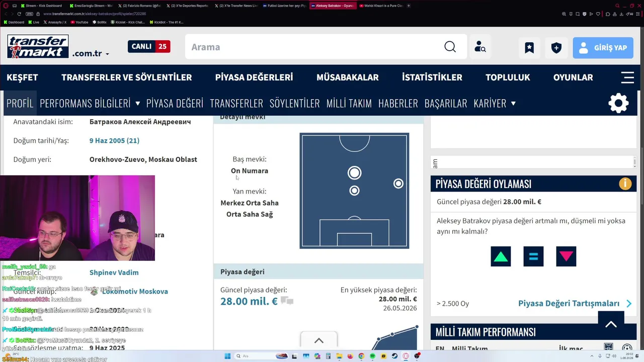Open TRANSFERLER VE SÖYLENTİLER menu
The width and height of the screenshot is (644, 362).
[x=127, y=77]
